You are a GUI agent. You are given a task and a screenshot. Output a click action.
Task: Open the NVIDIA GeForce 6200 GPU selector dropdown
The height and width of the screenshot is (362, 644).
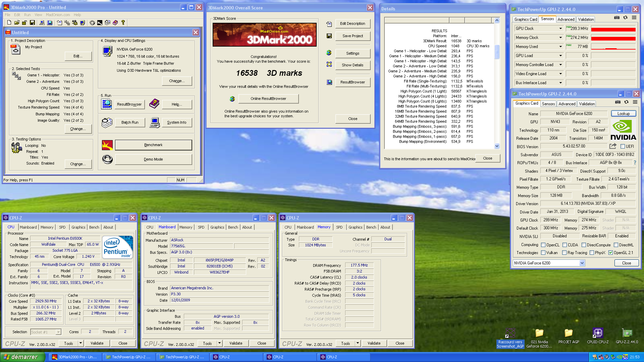pos(582,263)
